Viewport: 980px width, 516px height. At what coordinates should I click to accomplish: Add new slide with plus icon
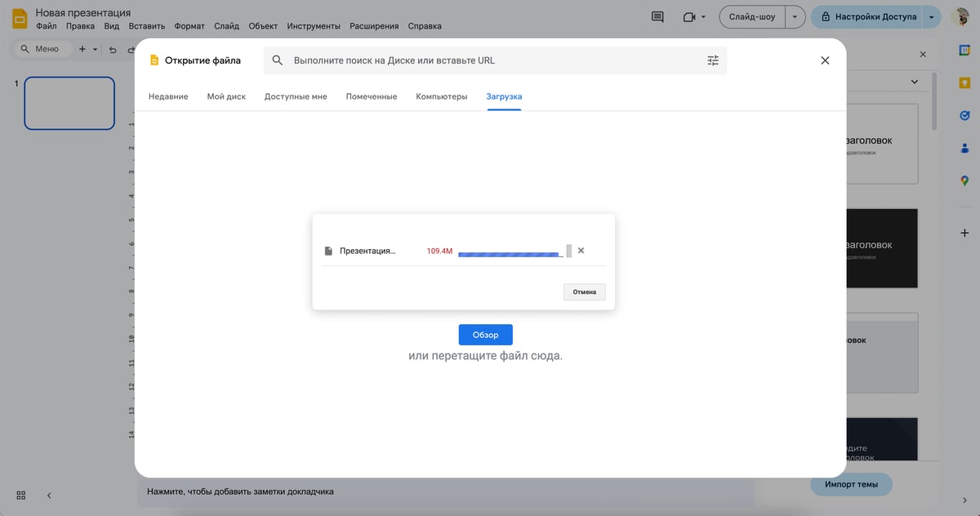click(82, 49)
